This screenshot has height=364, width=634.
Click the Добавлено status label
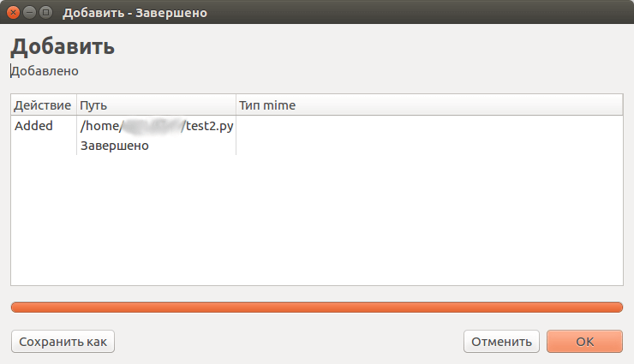click(45, 71)
